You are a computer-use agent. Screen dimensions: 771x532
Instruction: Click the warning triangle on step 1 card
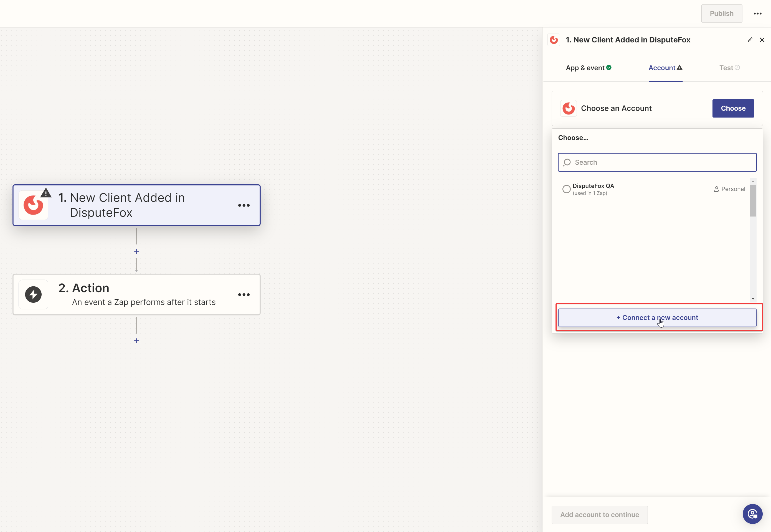[46, 192]
